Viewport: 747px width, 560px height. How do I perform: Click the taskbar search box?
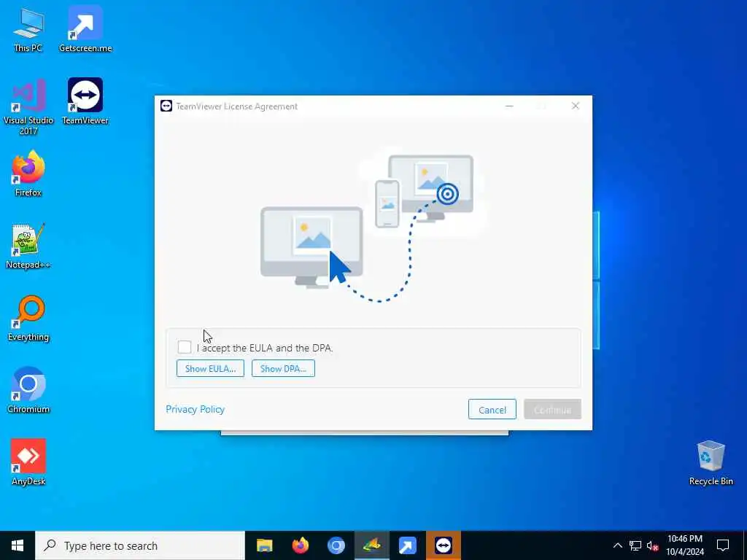(140, 545)
